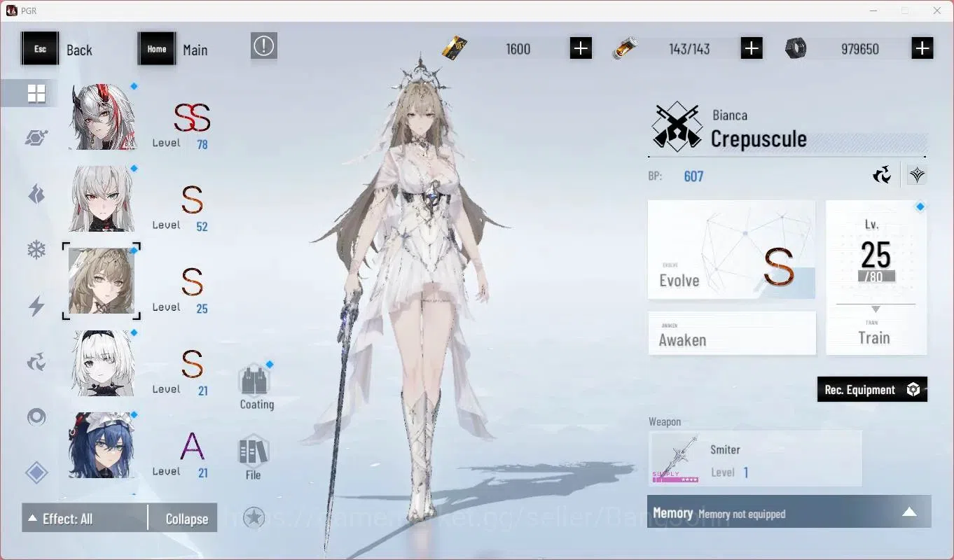954x560 pixels.
Task: Select the dark swirl element filter icon
Action: [x=36, y=362]
